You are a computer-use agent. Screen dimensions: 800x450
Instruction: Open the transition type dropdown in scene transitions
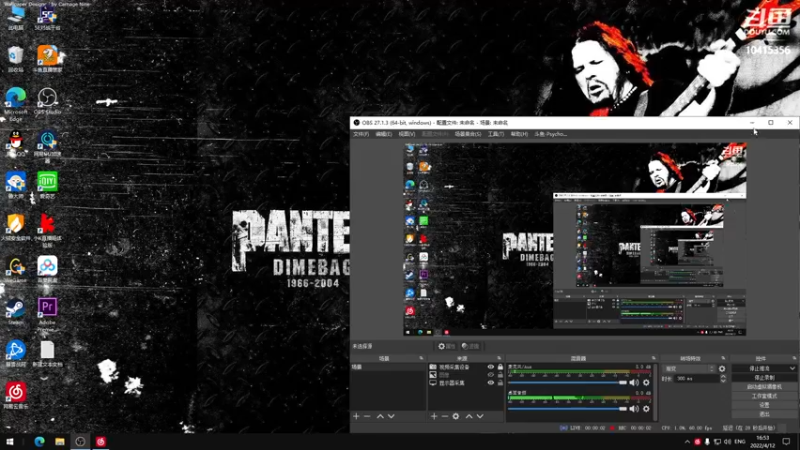pos(689,368)
